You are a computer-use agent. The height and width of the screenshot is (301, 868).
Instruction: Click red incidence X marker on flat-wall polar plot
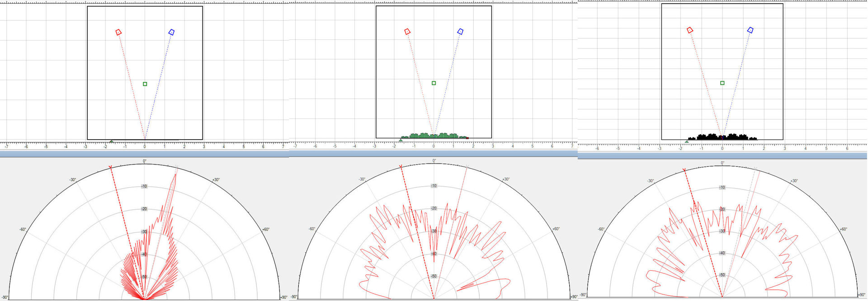click(x=111, y=168)
